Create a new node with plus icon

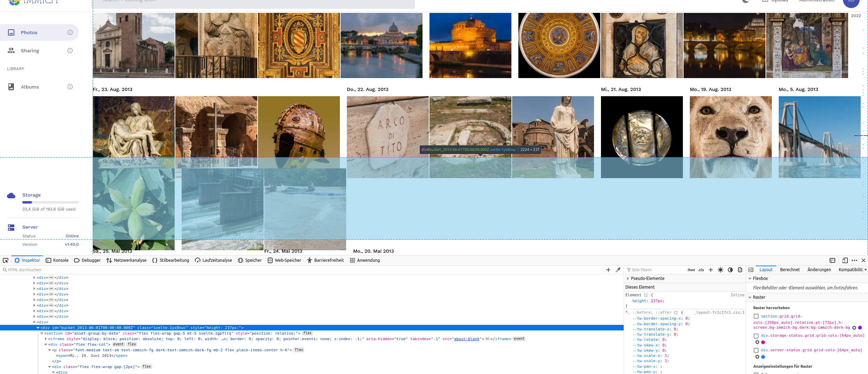coord(608,270)
